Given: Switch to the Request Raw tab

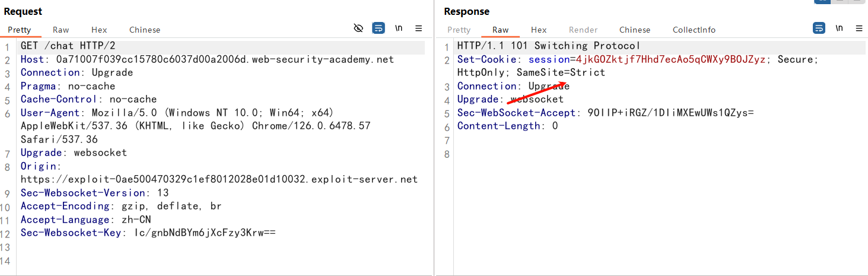Looking at the screenshot, I should (61, 30).
